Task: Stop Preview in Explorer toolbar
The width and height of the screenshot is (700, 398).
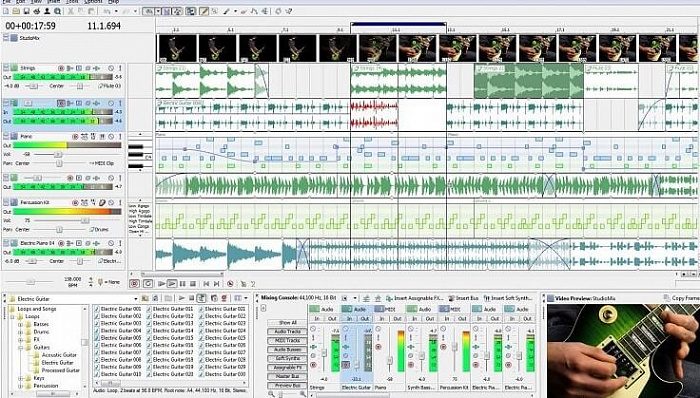Action: click(x=191, y=298)
